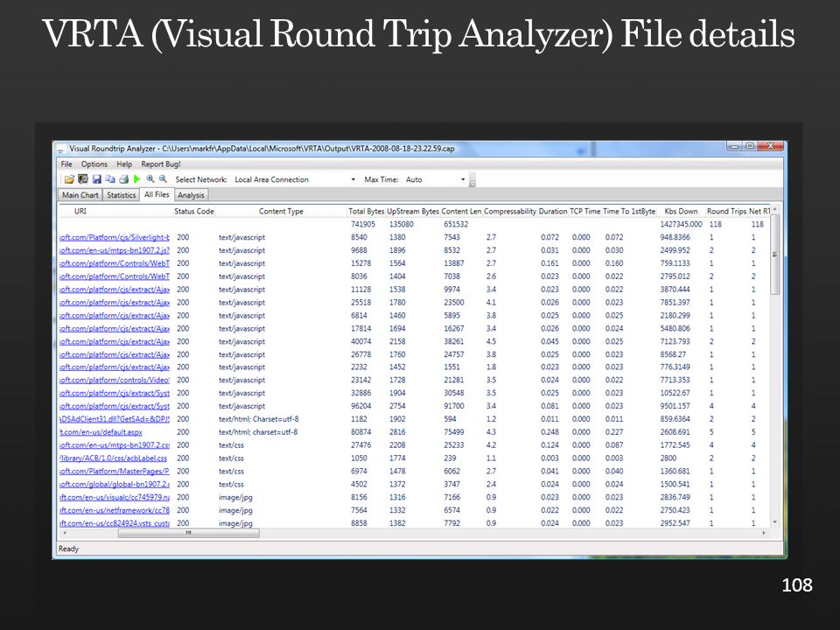Viewport: 840px width, 630px height.
Task: Click the Print icon in toolbar
Action: [x=123, y=179]
